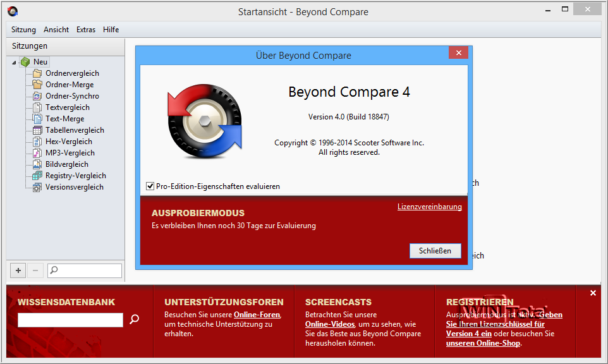
Task: Select the Tabellenvergleich session label
Action: tap(75, 130)
